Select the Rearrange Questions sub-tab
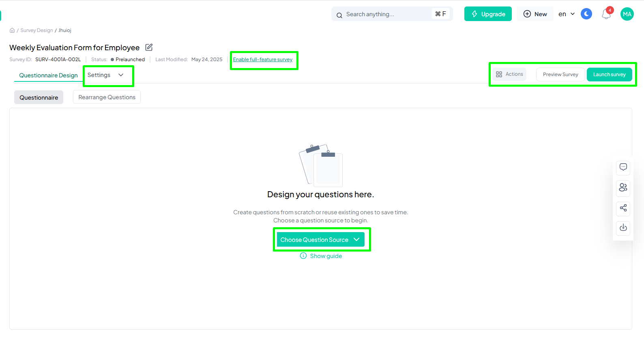This screenshot has height=337, width=644. [107, 97]
